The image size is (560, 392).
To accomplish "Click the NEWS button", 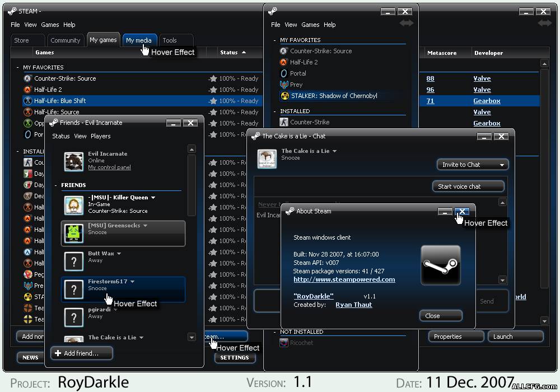I will [x=30, y=357].
